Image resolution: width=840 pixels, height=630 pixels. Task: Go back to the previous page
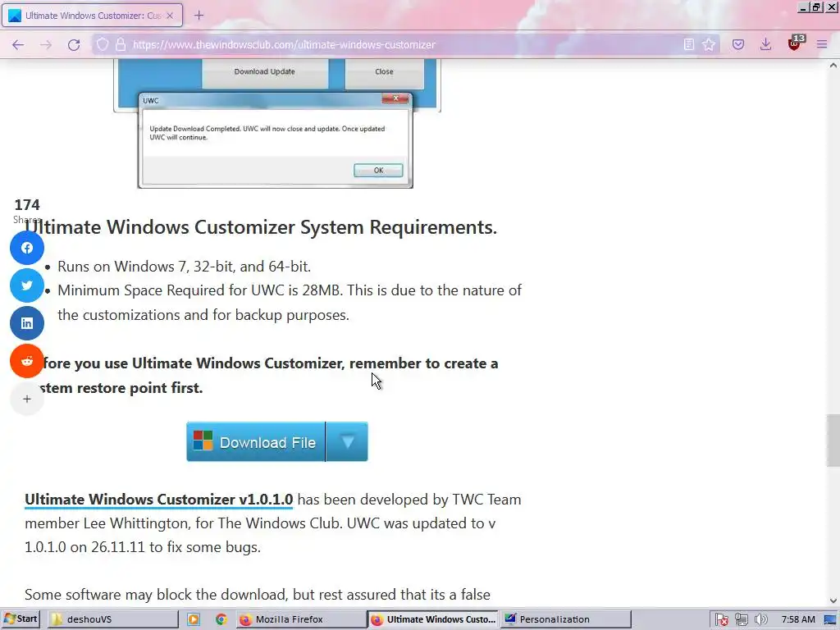pos(18,45)
